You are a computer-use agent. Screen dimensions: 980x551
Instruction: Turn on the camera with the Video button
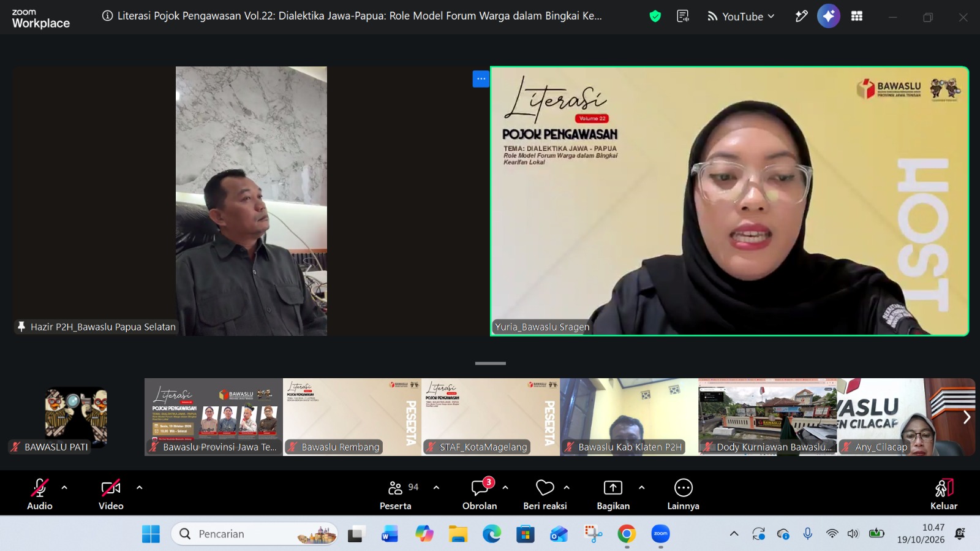111,495
